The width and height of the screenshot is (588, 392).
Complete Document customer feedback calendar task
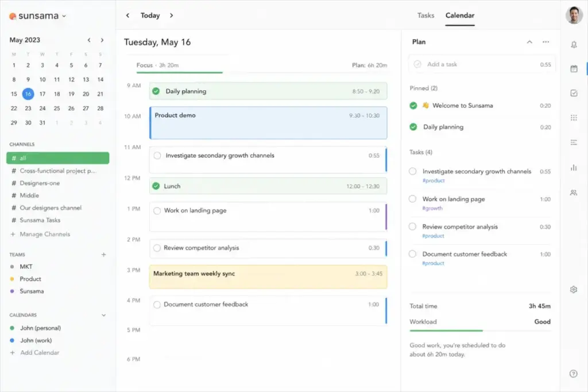click(157, 305)
